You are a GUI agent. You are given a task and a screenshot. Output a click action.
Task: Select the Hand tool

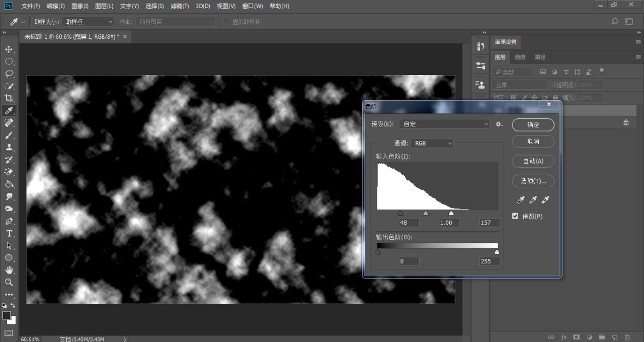point(9,270)
